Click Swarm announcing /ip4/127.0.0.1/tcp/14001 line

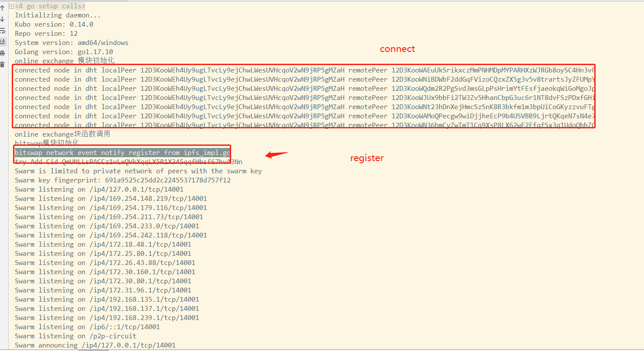95,345
